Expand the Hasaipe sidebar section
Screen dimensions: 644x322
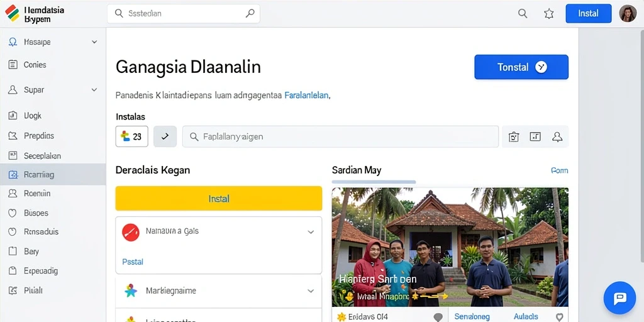(94, 42)
